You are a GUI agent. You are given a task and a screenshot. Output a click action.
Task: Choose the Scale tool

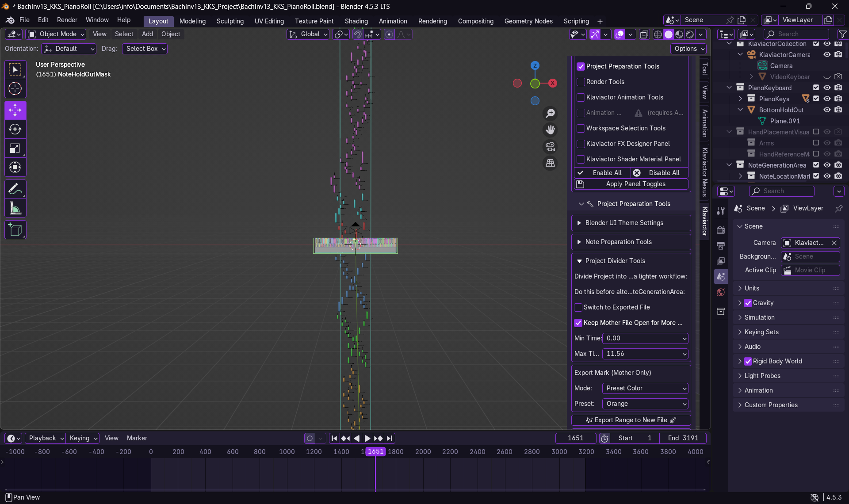pyautogui.click(x=15, y=149)
